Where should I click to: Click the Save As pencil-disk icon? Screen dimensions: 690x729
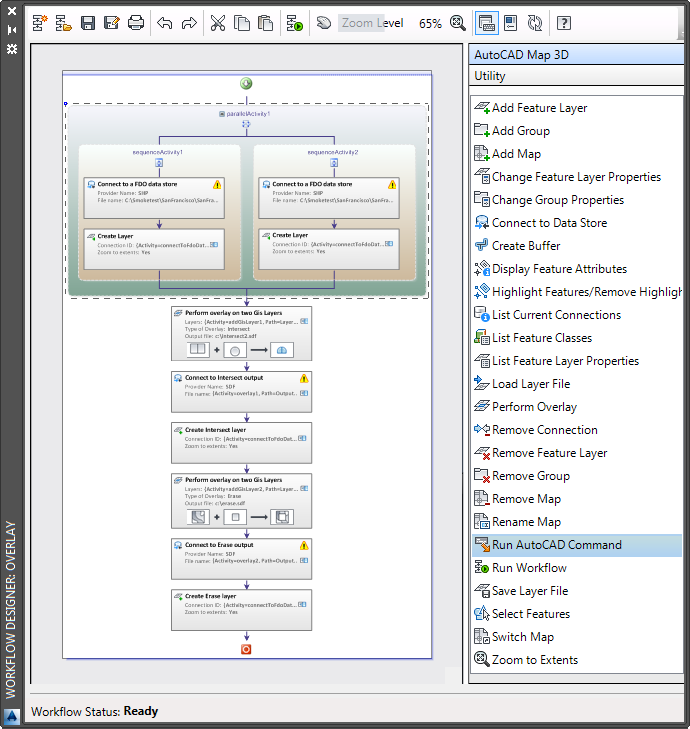(x=112, y=23)
